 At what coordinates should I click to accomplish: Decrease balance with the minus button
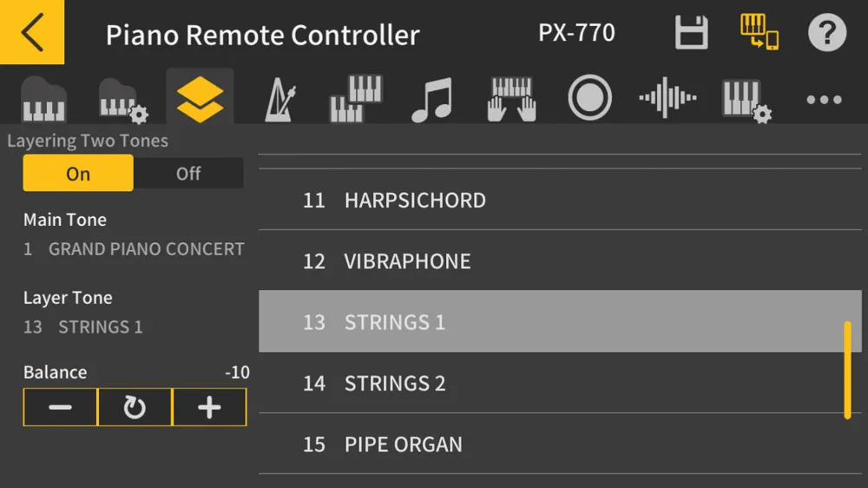60,407
